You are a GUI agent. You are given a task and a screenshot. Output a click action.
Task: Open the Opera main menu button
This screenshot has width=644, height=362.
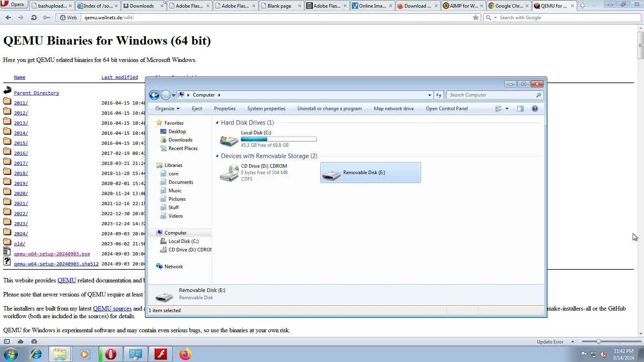pyautogui.click(x=14, y=4)
